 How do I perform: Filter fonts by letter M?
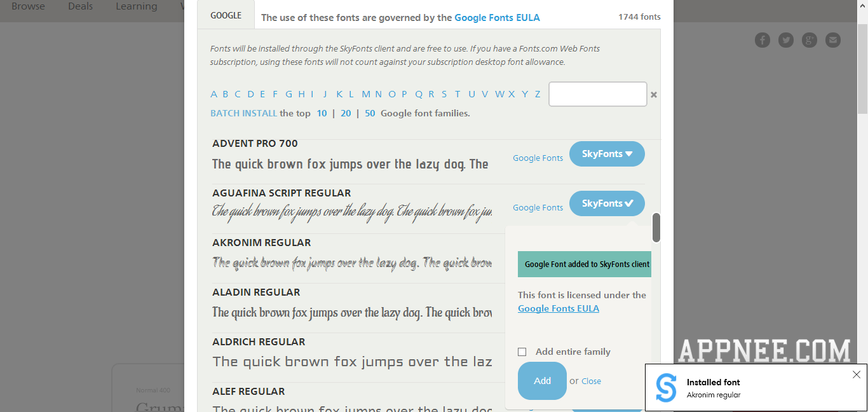pyautogui.click(x=366, y=94)
